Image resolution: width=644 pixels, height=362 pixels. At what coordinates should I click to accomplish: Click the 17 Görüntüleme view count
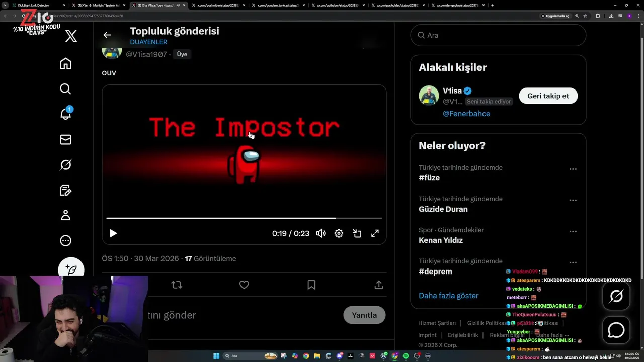pos(210,259)
